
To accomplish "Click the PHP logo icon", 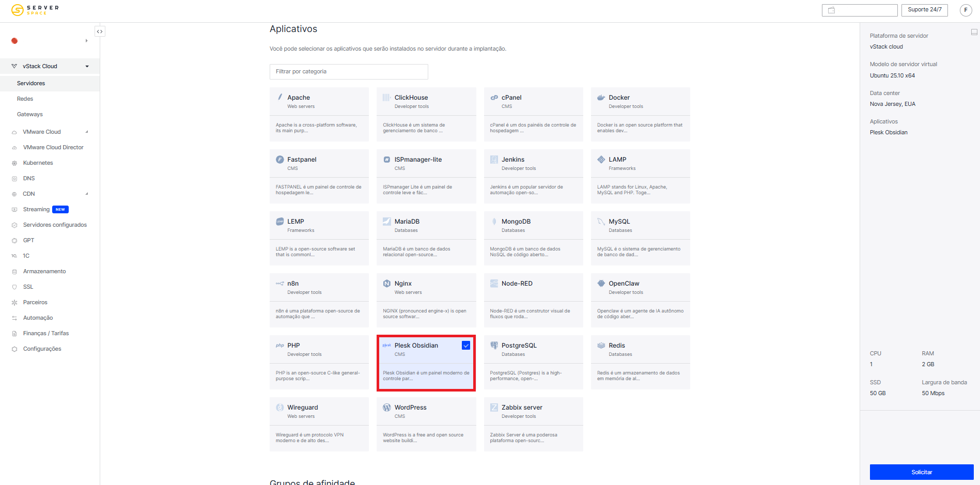I will click(x=280, y=346).
